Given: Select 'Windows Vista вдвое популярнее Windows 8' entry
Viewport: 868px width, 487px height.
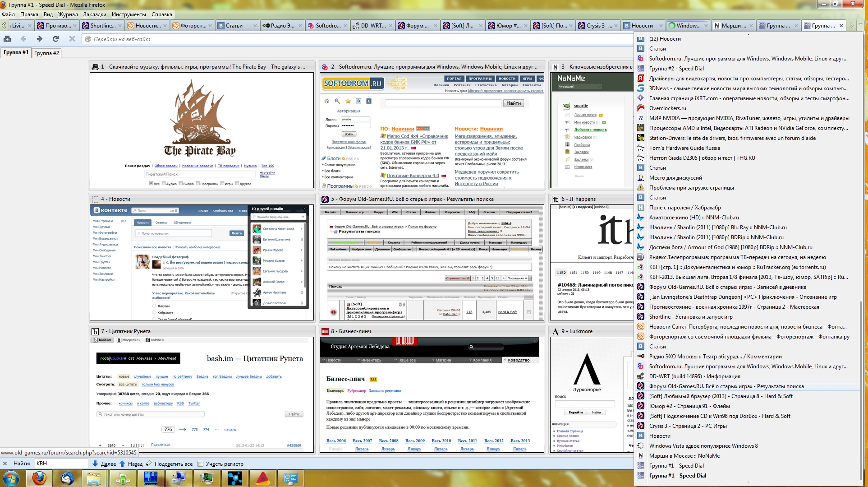Looking at the screenshot, I should pos(748,446).
